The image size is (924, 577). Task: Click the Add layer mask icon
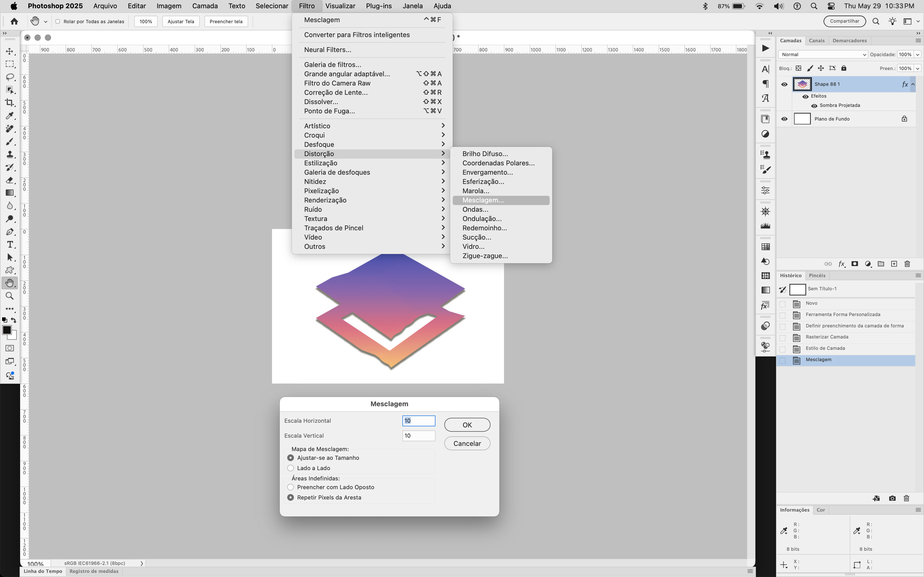pyautogui.click(x=855, y=264)
